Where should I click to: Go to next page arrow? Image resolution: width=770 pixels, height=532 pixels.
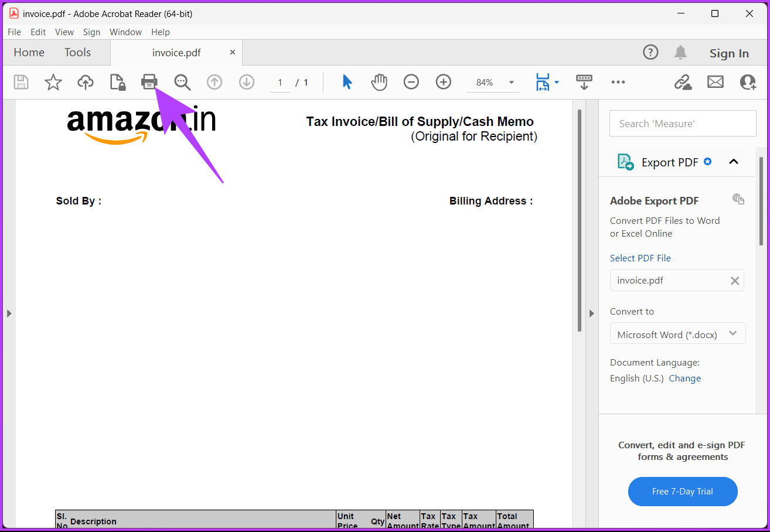[247, 83]
